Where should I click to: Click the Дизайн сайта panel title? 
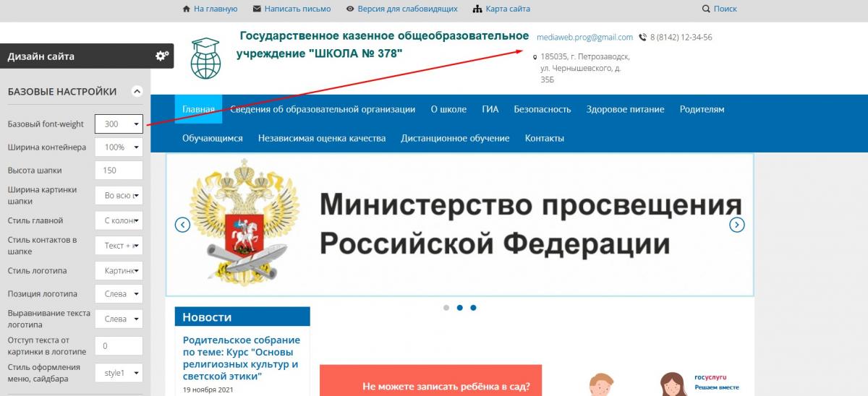point(41,56)
